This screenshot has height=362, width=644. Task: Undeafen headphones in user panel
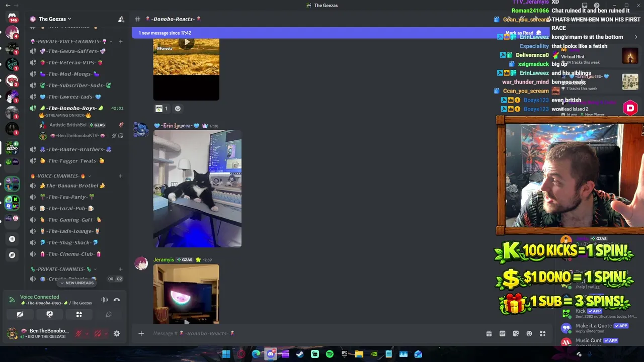click(98, 333)
